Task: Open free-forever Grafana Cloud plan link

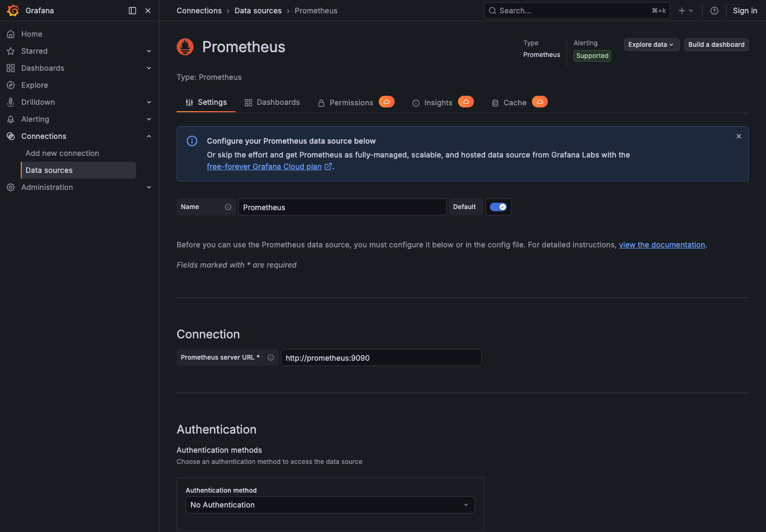Action: click(264, 167)
